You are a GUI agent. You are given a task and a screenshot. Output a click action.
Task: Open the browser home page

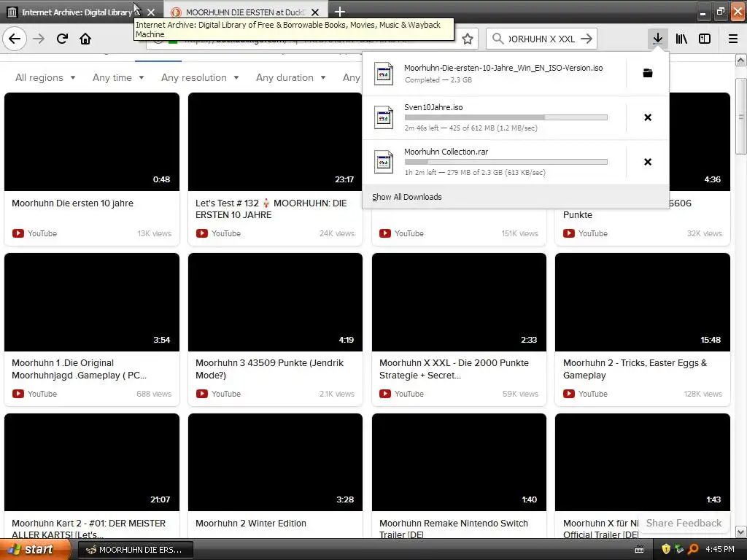85,39
